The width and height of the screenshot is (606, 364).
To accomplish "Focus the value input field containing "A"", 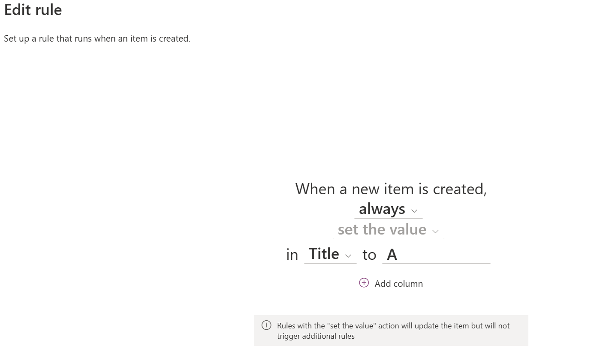I will pos(436,254).
